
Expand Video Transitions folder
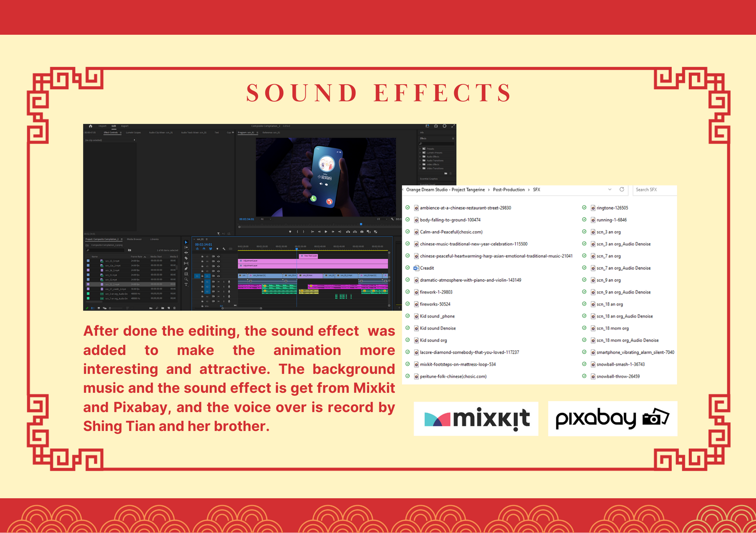(x=420, y=168)
